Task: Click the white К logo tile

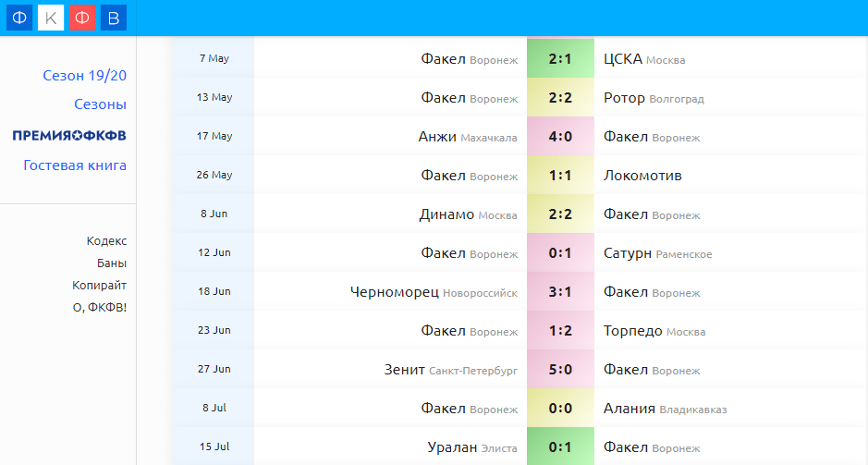Action: click(51, 18)
